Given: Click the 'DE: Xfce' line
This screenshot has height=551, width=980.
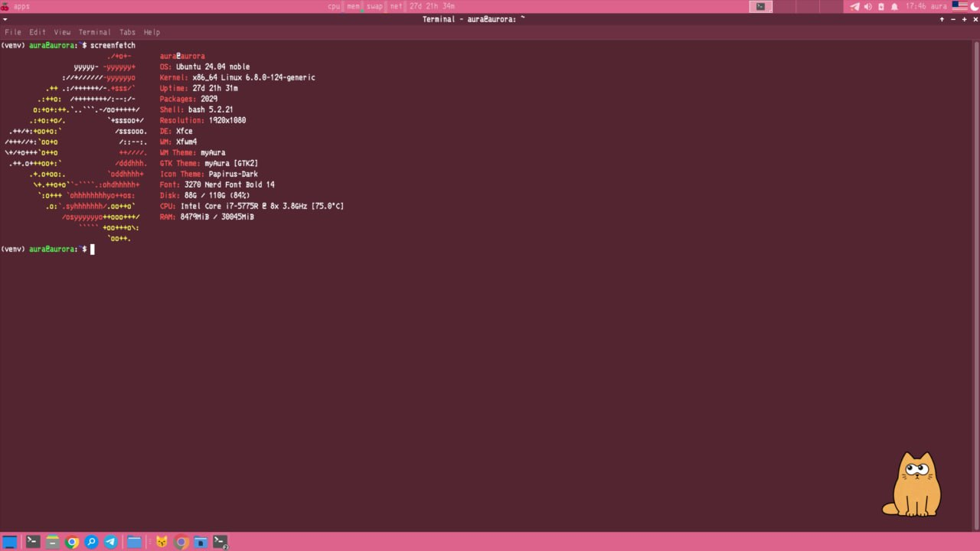Looking at the screenshot, I should click(176, 131).
